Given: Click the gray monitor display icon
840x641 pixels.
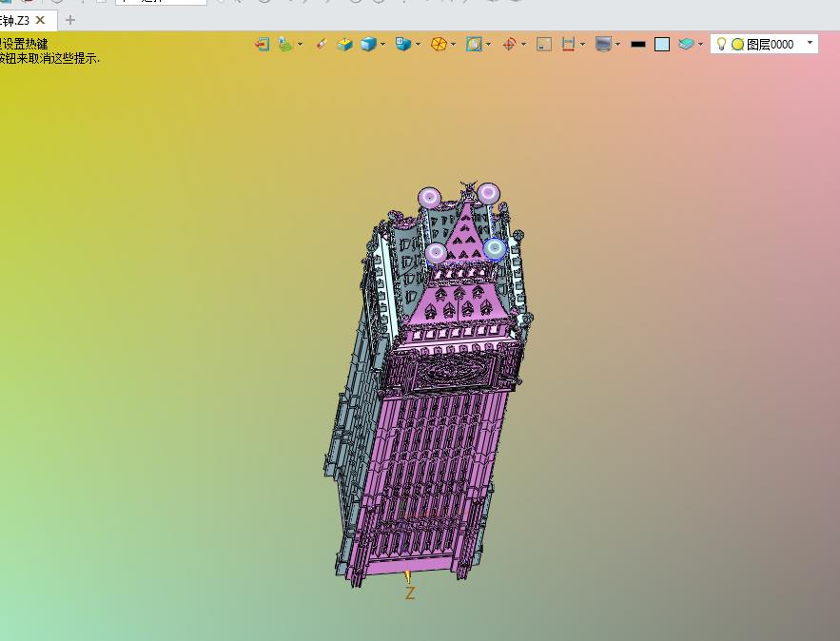Looking at the screenshot, I should [x=603, y=44].
